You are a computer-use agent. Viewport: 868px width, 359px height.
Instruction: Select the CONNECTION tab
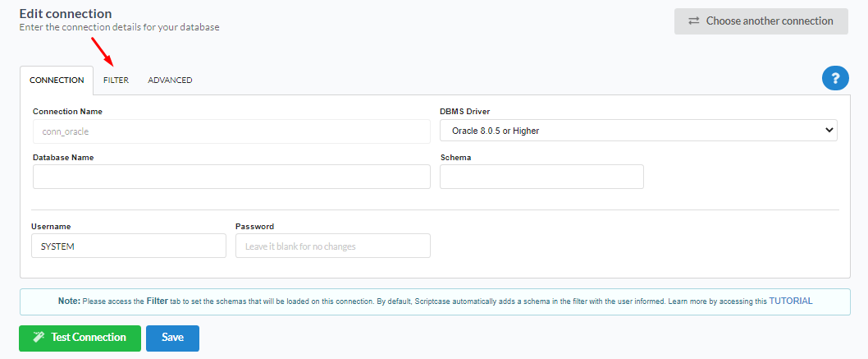(57, 81)
